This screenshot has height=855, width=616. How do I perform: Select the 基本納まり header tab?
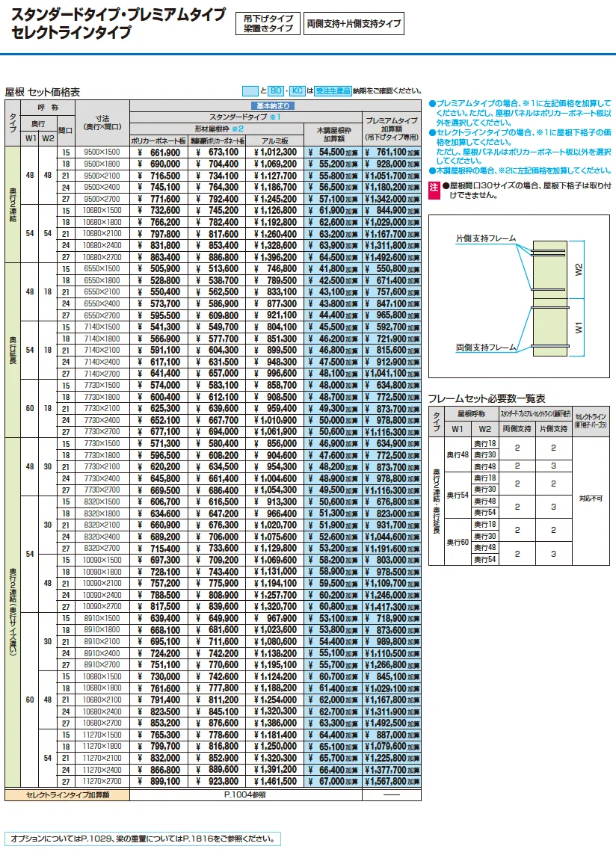273,106
